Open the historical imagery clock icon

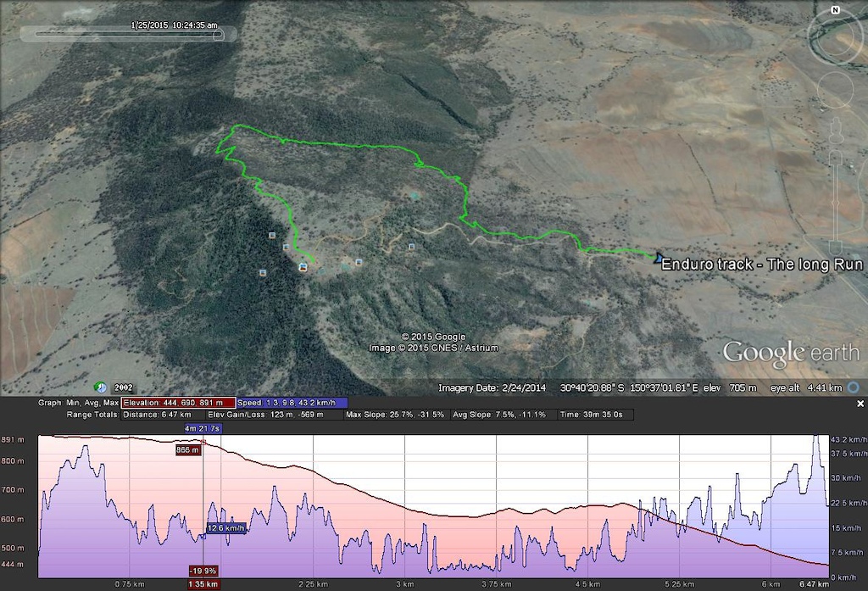(100, 387)
